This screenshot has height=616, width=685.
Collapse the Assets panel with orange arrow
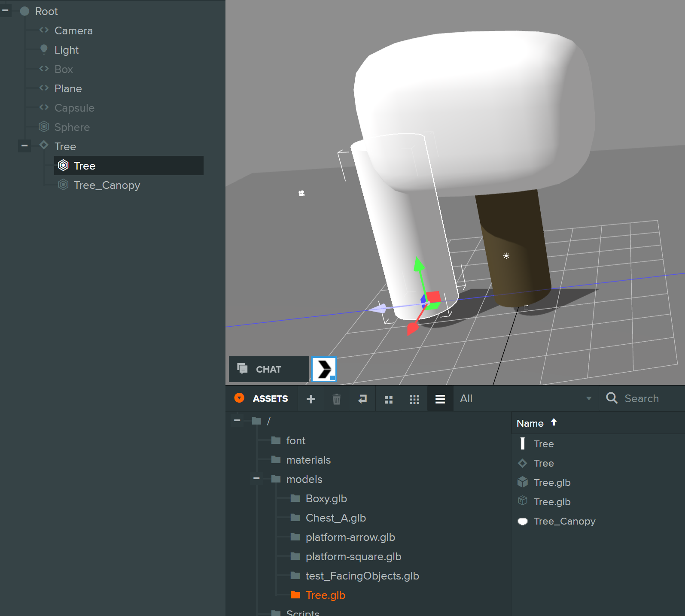pyautogui.click(x=239, y=398)
